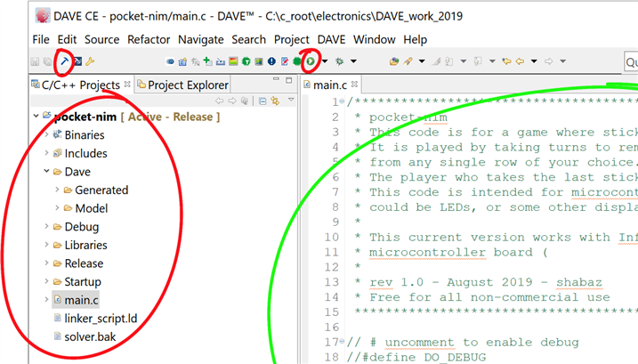Click the folder with C toolbar icon
The image size is (638, 364).
[182, 61]
